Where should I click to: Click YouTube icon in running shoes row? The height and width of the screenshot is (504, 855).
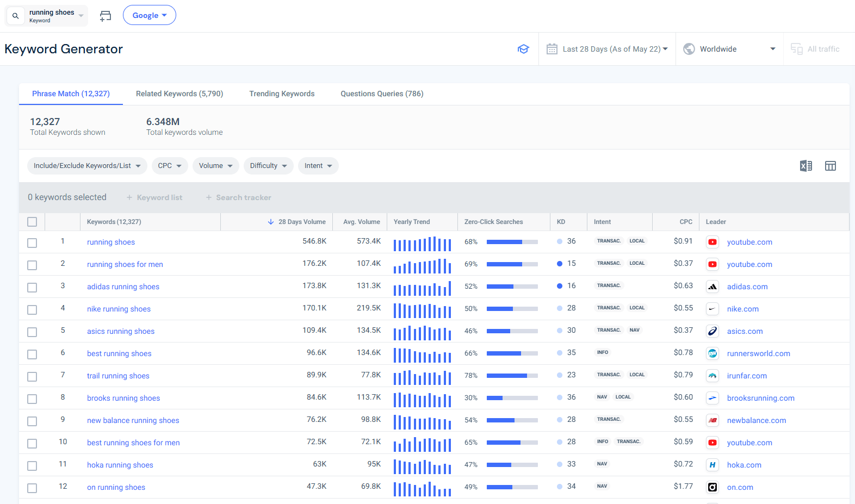pyautogui.click(x=712, y=242)
